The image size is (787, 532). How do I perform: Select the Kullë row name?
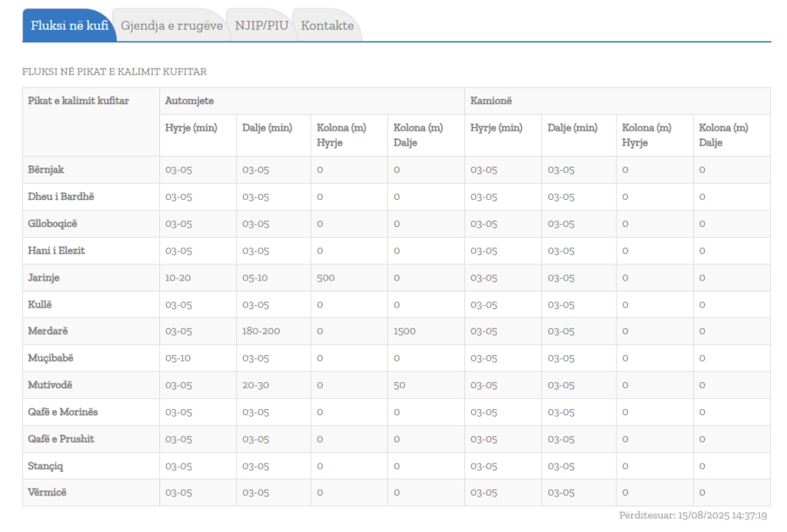pos(40,304)
